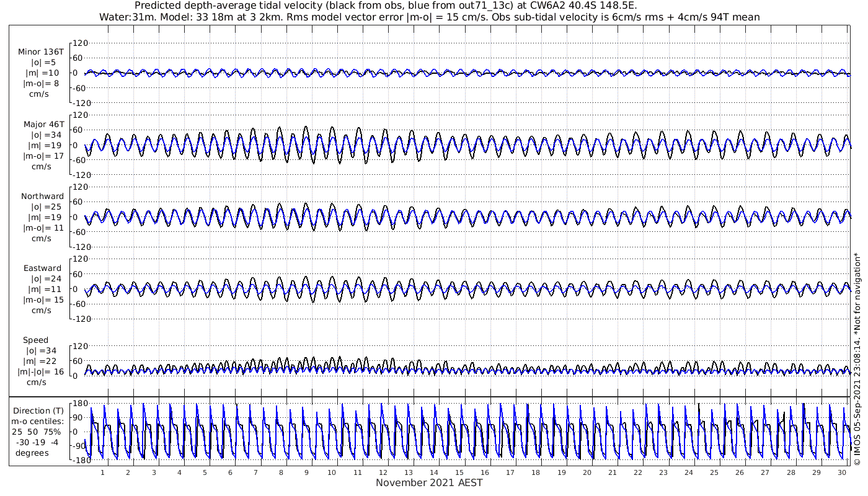Select the 'Minor 136T' panel label
868x496 pixels.
point(41,52)
